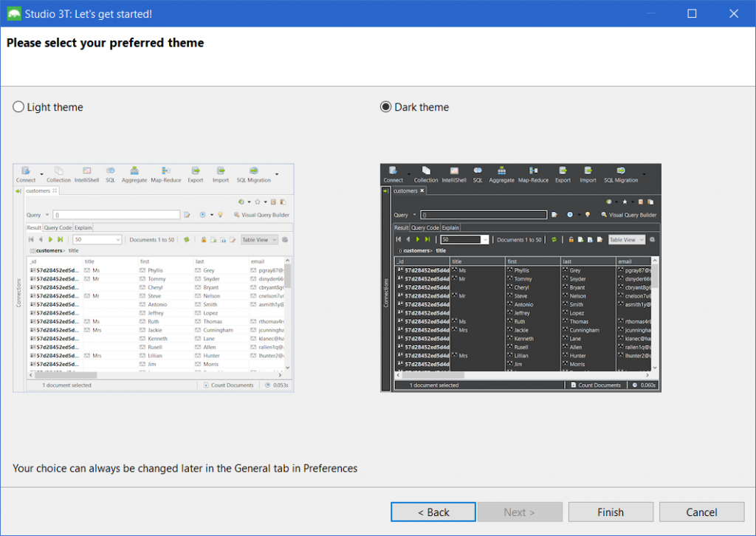This screenshot has height=536, width=756.
Task: Click the light theme preview image
Action: click(x=154, y=278)
